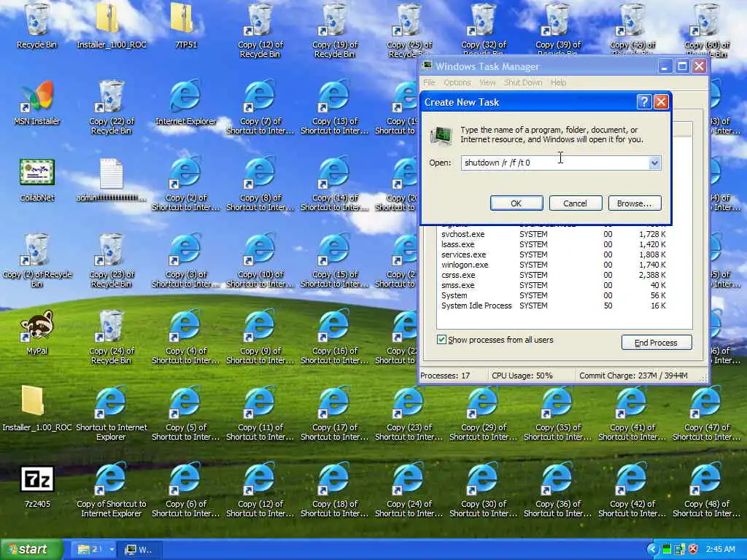Open the Shut Down menu in Task Manager
Viewport: 747px width, 560px height.
(x=523, y=82)
